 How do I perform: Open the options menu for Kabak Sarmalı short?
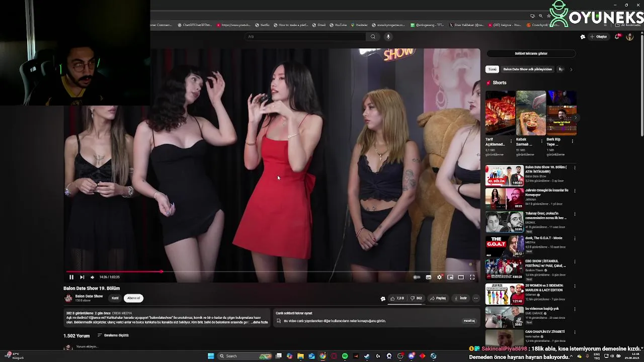click(542, 141)
